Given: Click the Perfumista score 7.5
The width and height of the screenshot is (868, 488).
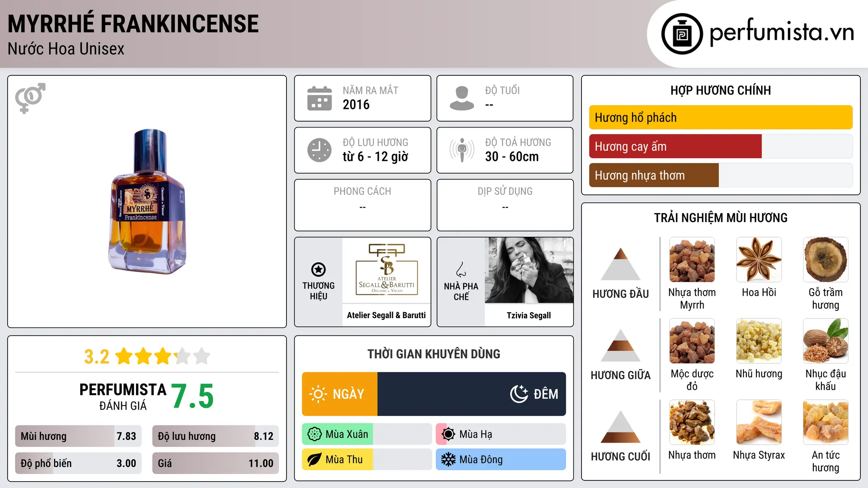Looking at the screenshot, I should 193,396.
